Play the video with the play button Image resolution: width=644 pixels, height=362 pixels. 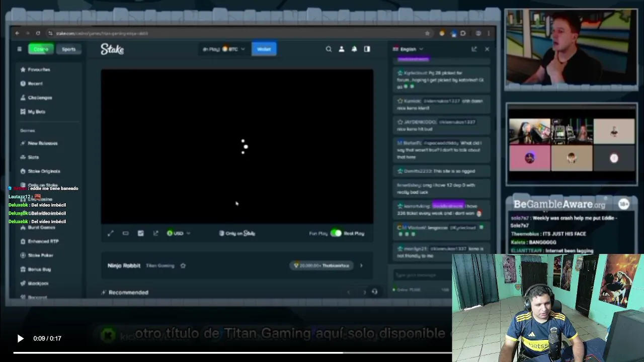20,338
